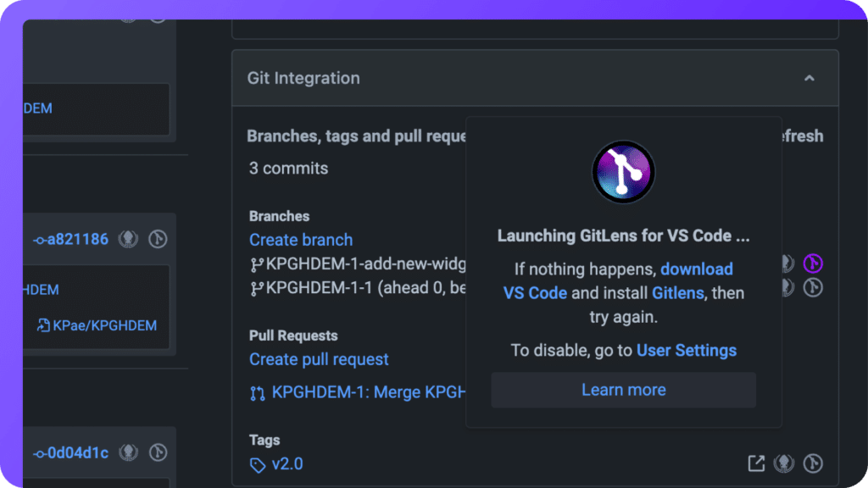The height and width of the screenshot is (488, 868).
Task: Click the tag icon beside v2.0
Action: 258,465
